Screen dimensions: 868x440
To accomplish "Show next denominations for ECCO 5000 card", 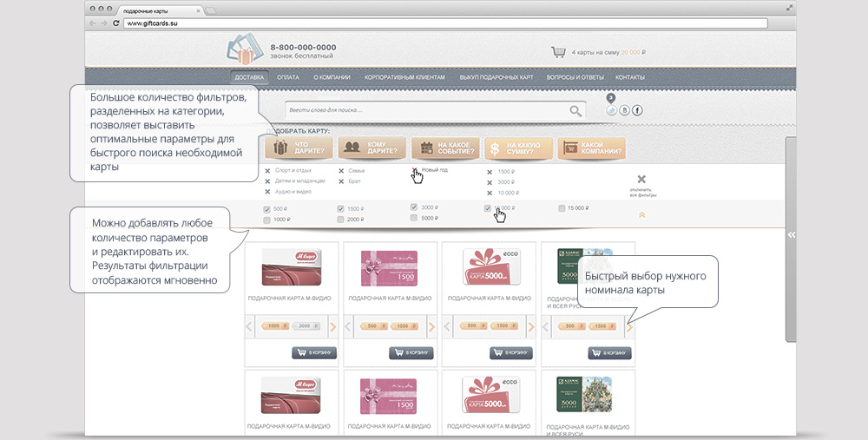I will tap(530, 326).
